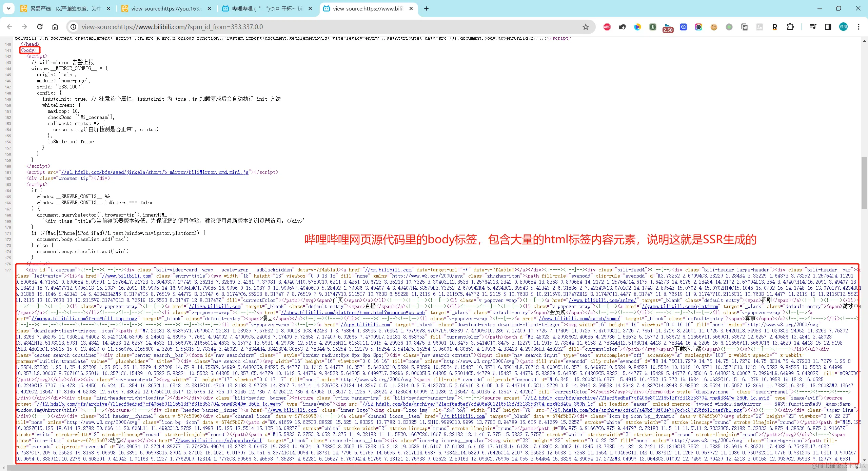Open a new tab with plus button
This screenshot has height=471, width=868.
(427, 8)
